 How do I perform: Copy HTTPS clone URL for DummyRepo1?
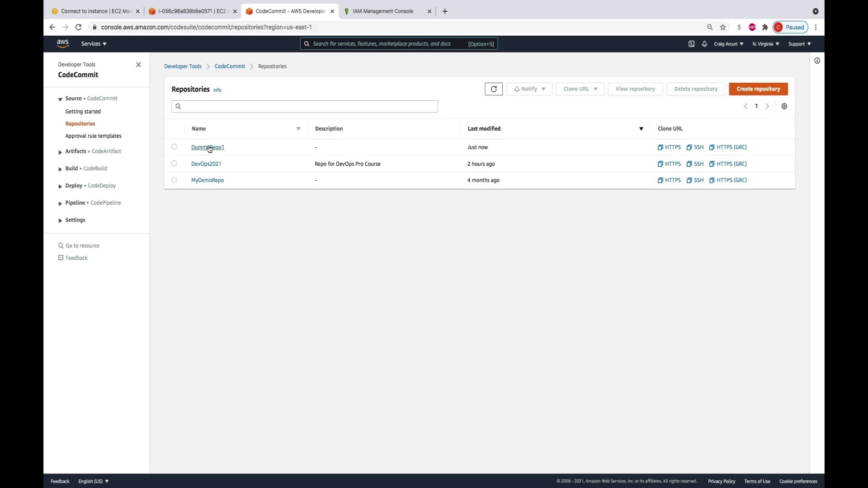coord(669,147)
